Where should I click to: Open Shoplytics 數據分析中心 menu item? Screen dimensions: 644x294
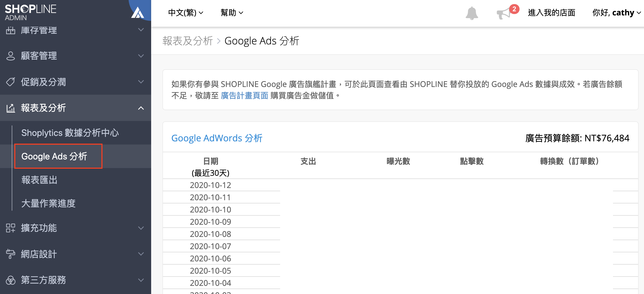[70, 133]
